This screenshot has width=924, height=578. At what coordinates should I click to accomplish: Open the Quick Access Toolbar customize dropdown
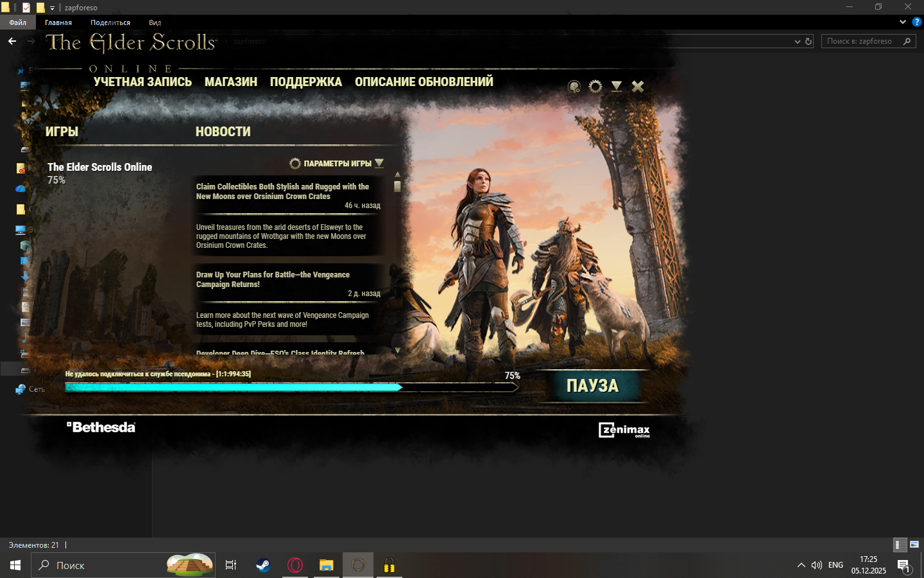tap(53, 8)
